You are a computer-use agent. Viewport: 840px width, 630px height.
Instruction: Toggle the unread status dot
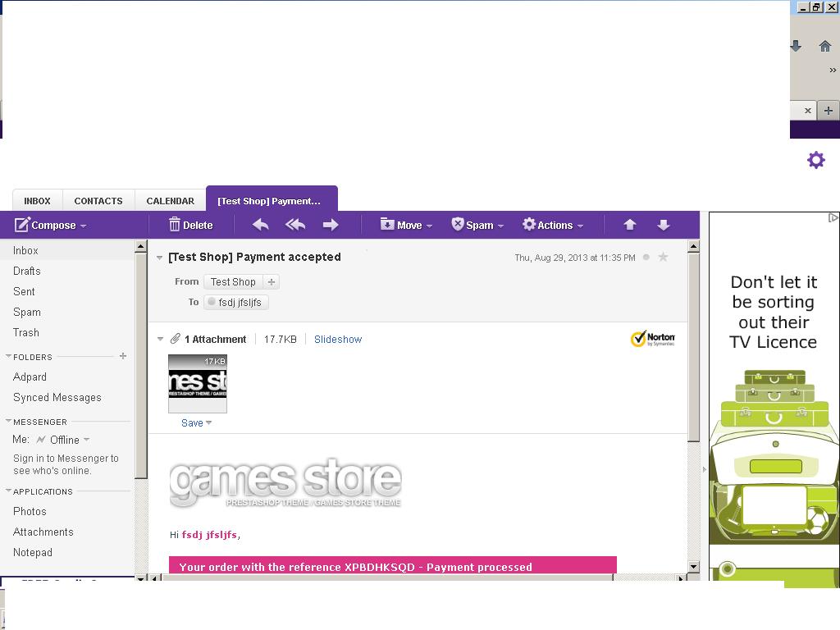coord(646,257)
